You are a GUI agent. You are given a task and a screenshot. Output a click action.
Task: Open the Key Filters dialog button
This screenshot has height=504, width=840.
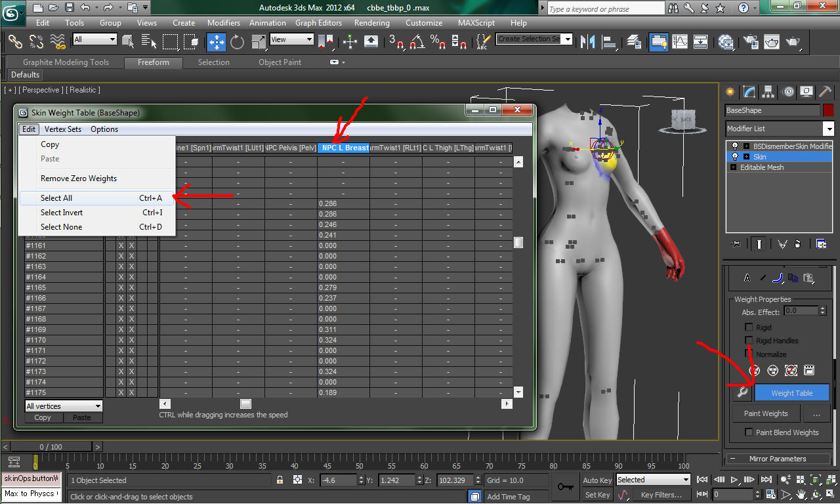coord(662,495)
